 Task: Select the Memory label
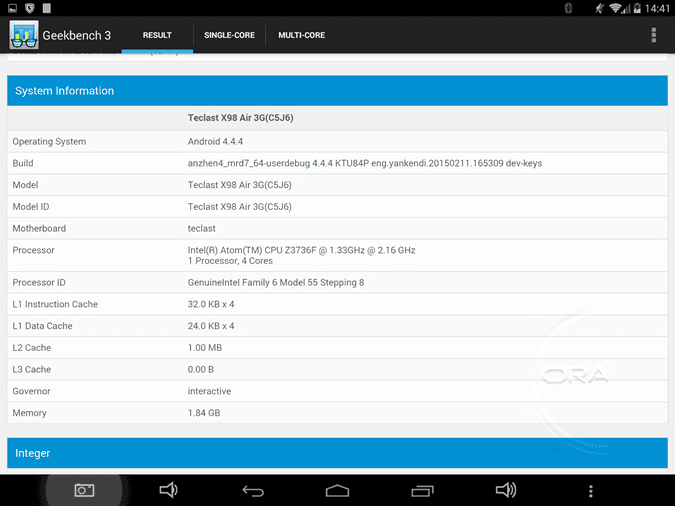coord(29,413)
